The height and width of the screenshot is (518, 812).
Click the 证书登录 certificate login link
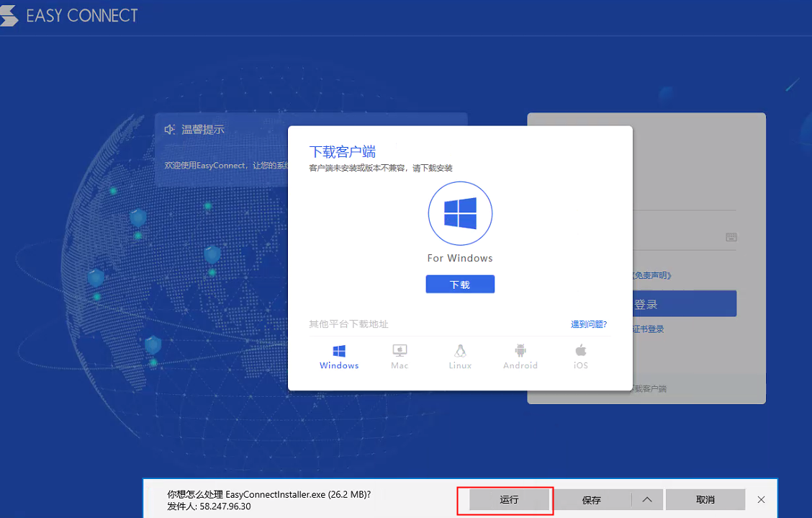[x=648, y=329]
